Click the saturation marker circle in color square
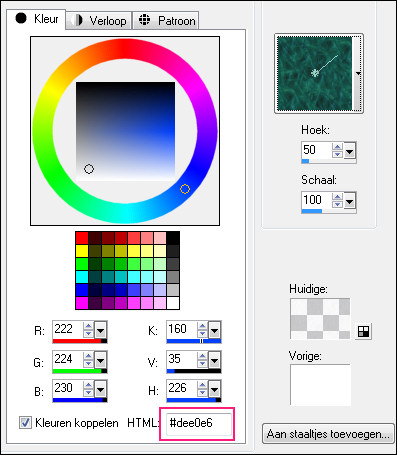 [89, 169]
